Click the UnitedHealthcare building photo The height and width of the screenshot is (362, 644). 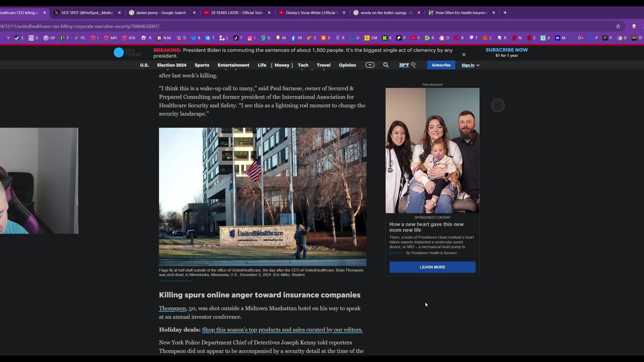263,197
